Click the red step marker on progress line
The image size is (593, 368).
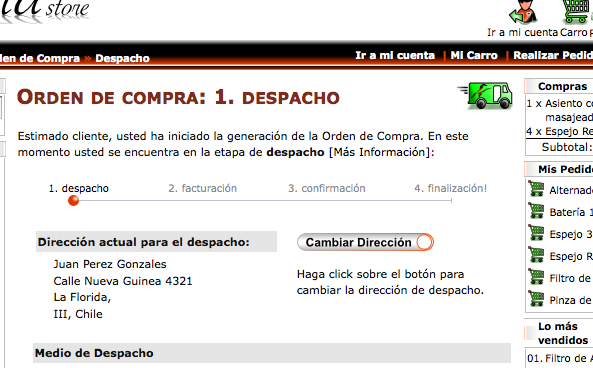point(73,200)
